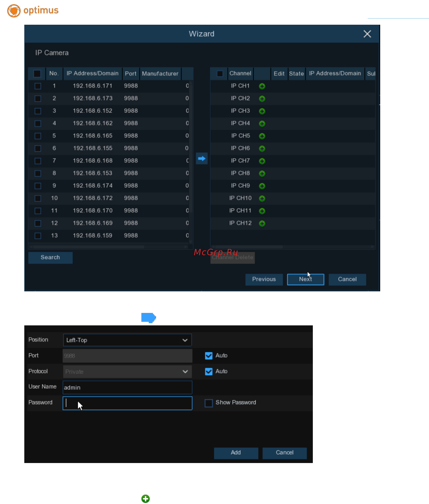Add camera to IP CH10 channel
Screen dimensions: 429x504
click(x=262, y=198)
